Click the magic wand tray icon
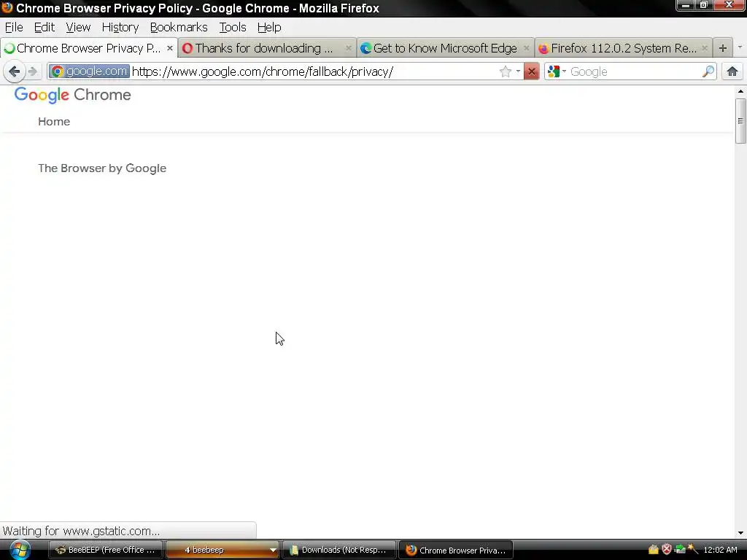Viewport: 747px width, 560px height. coord(693,549)
